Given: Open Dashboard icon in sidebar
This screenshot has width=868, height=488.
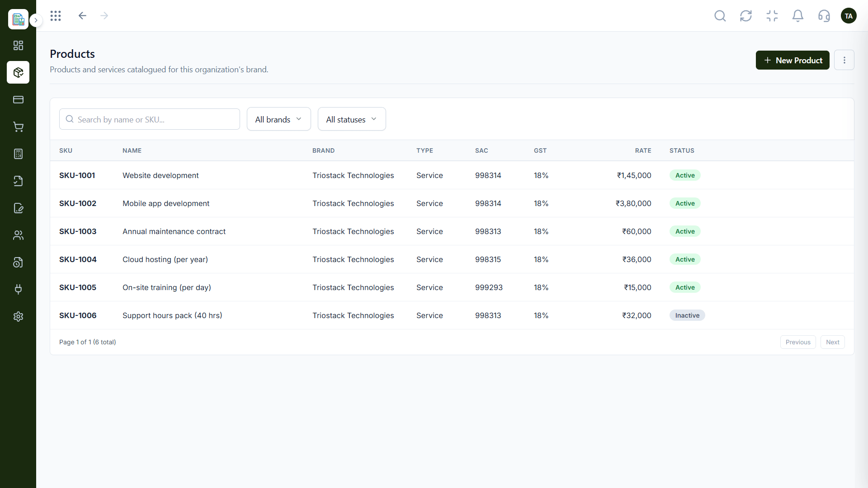Looking at the screenshot, I should pyautogui.click(x=18, y=45).
